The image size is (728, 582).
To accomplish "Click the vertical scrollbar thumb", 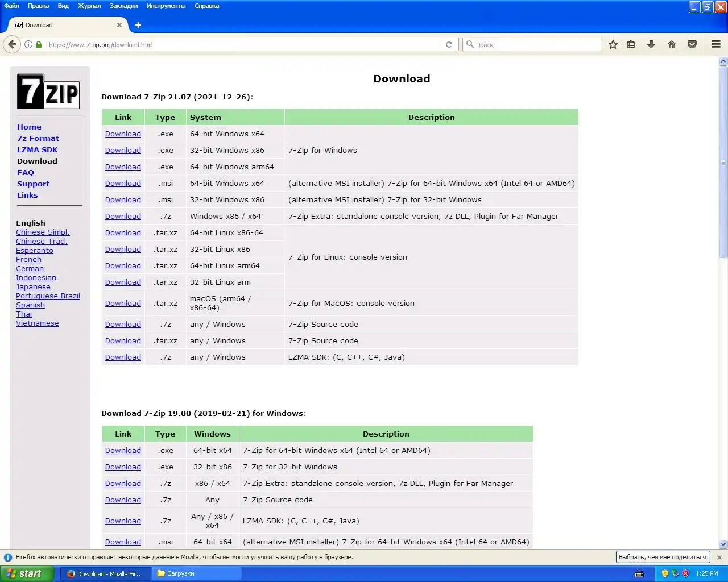I will coord(723,161).
